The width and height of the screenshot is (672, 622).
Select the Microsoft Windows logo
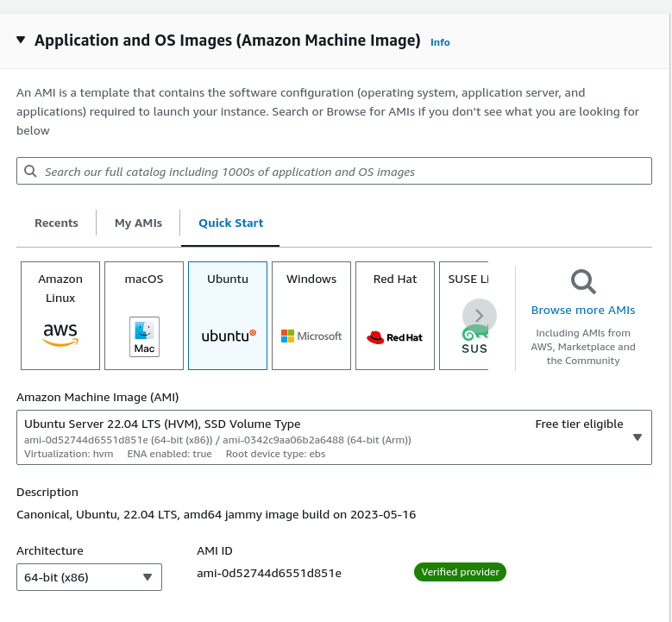(311, 336)
